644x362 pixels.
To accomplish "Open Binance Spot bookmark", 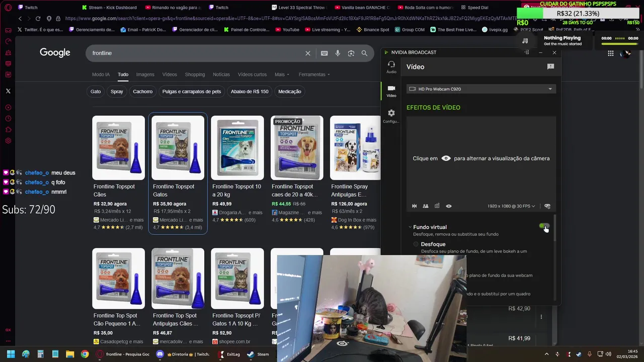I will 373,30.
